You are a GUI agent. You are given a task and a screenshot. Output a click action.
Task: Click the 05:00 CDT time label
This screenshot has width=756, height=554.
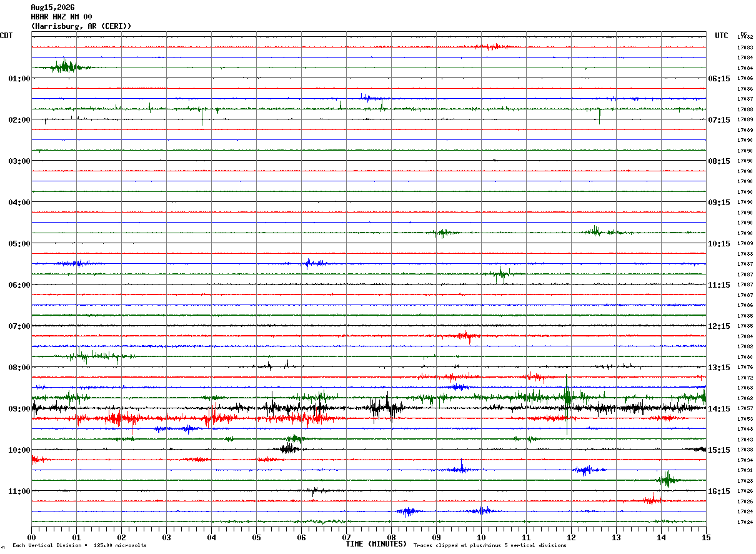[x=19, y=244]
